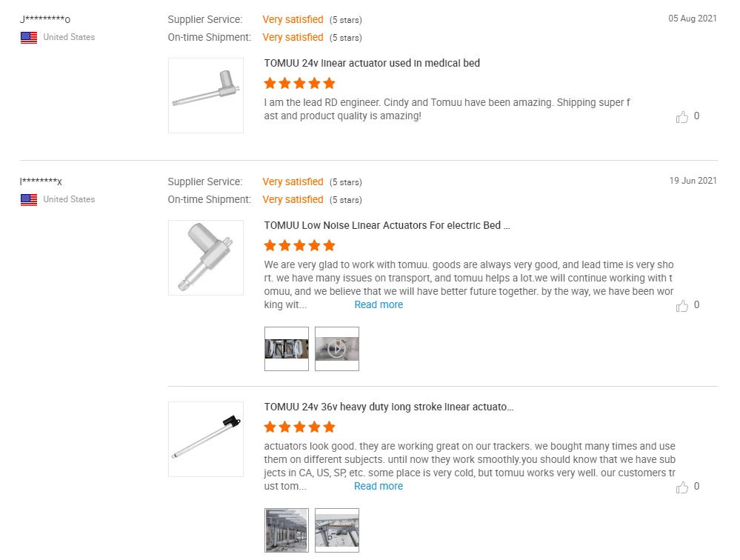
Task: Expand Read more on the electric bed review
Action: [379, 304]
